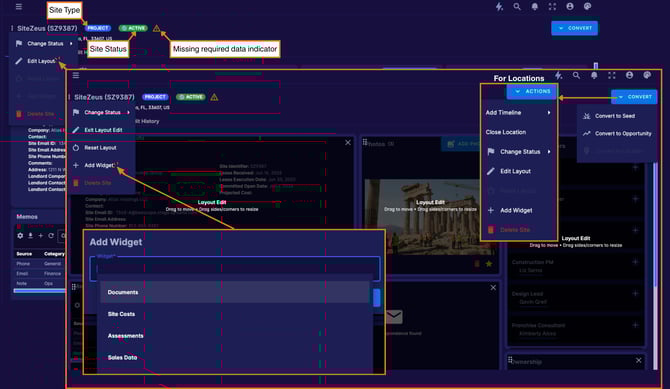The image size is (670, 389).
Task: Open the CONVERT dropdown in the inset panel
Action: (x=634, y=97)
